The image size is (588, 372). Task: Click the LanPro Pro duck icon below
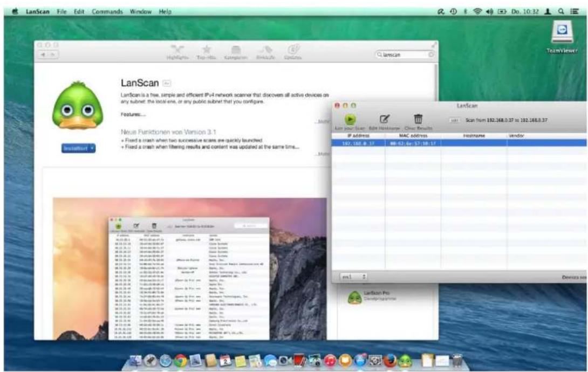tap(354, 298)
